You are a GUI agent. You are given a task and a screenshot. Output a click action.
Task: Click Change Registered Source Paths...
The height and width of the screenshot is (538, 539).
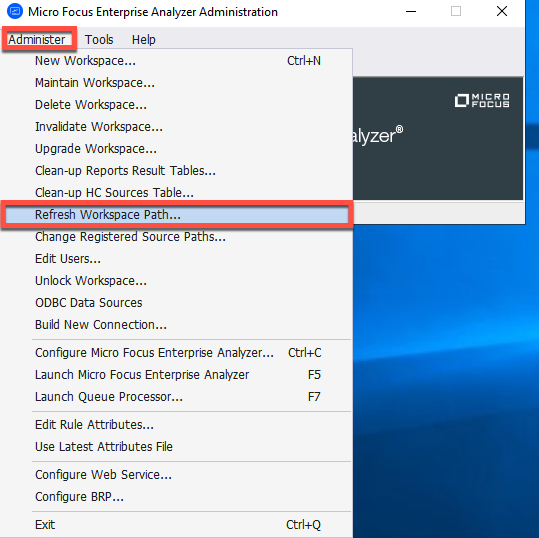click(176, 237)
